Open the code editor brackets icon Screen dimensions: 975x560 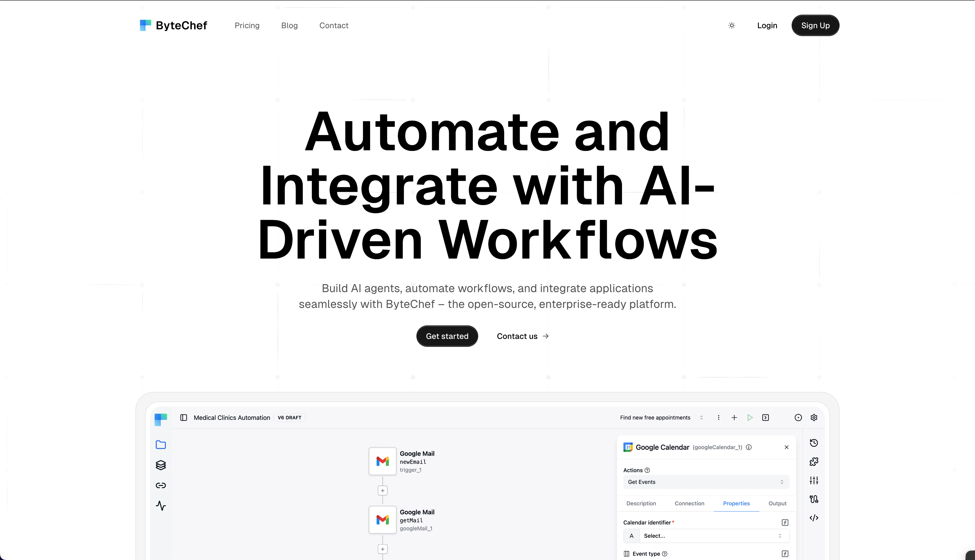(x=814, y=518)
